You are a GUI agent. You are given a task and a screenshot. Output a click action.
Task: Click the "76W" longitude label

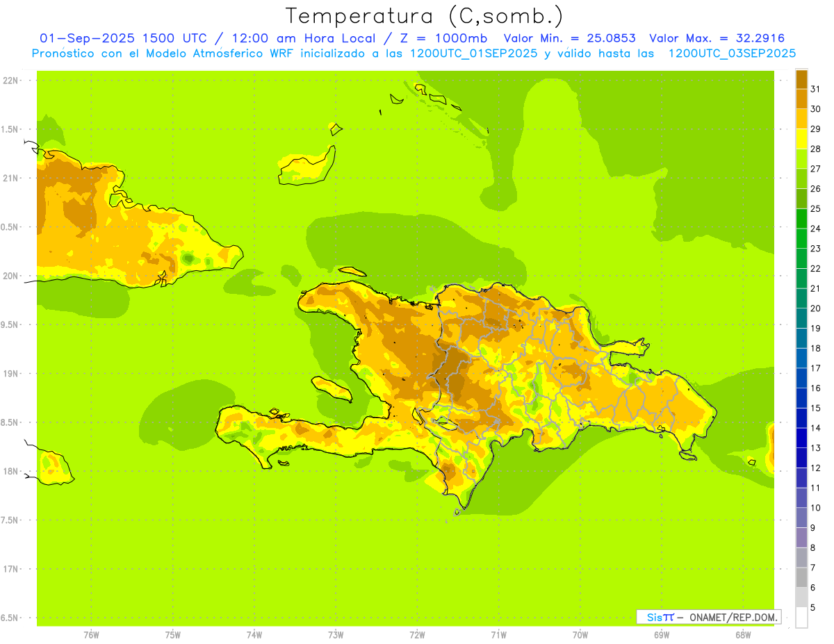tap(91, 635)
